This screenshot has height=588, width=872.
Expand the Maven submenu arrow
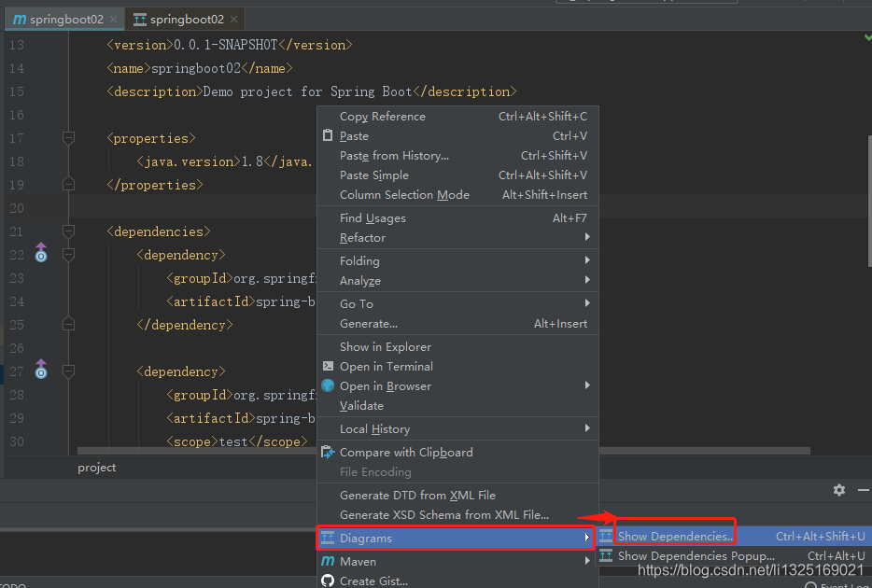coord(587,561)
